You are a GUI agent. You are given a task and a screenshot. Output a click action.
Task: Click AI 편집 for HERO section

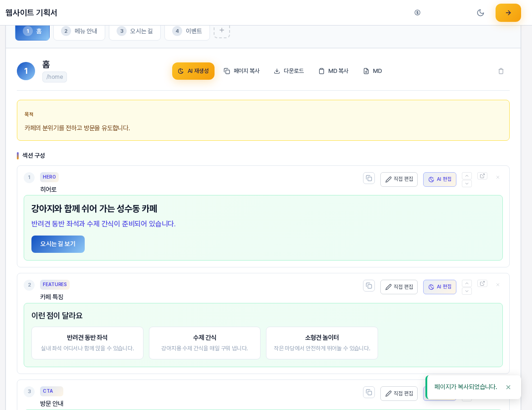tap(440, 179)
